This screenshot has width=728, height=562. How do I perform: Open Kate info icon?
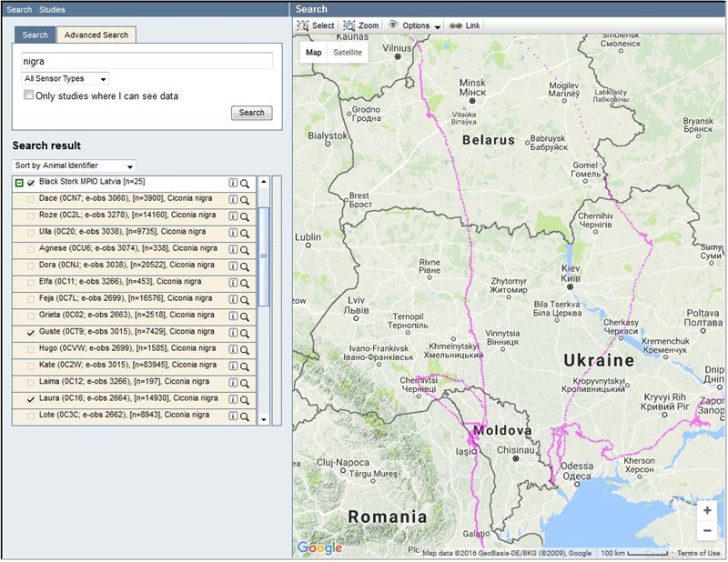[233, 366]
